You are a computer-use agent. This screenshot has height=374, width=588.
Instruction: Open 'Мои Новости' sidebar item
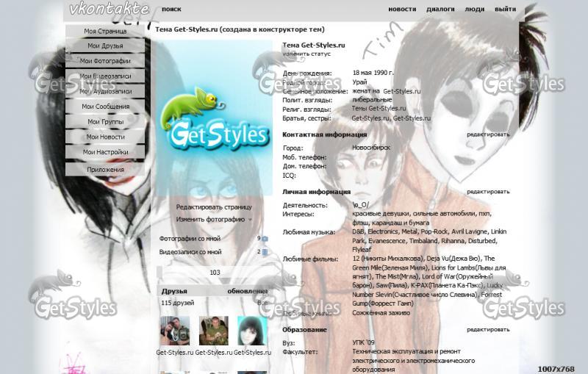(x=105, y=137)
